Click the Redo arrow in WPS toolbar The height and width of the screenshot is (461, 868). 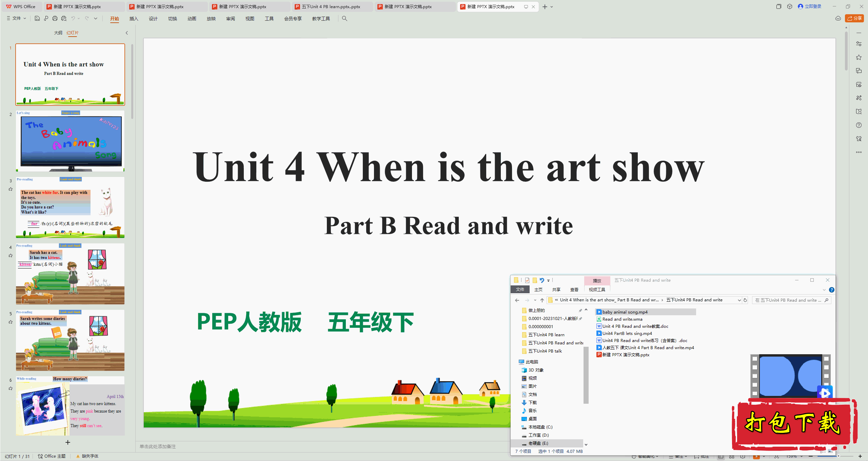point(87,18)
